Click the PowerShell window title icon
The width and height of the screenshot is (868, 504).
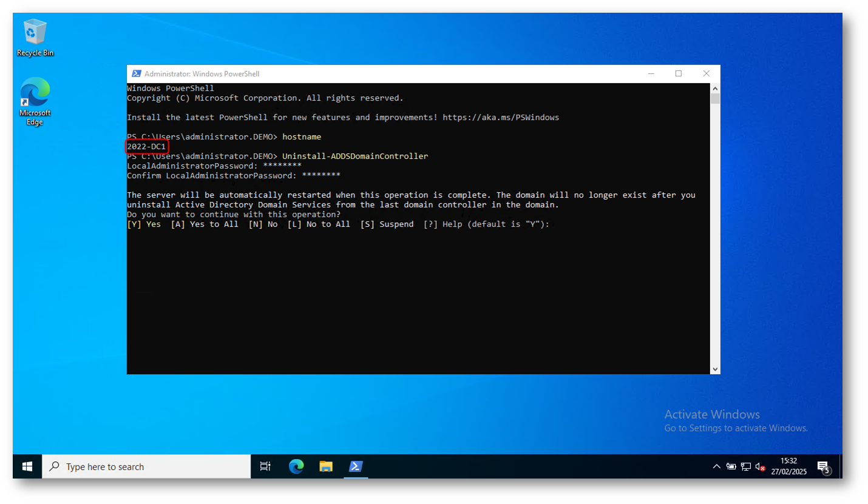click(x=137, y=74)
